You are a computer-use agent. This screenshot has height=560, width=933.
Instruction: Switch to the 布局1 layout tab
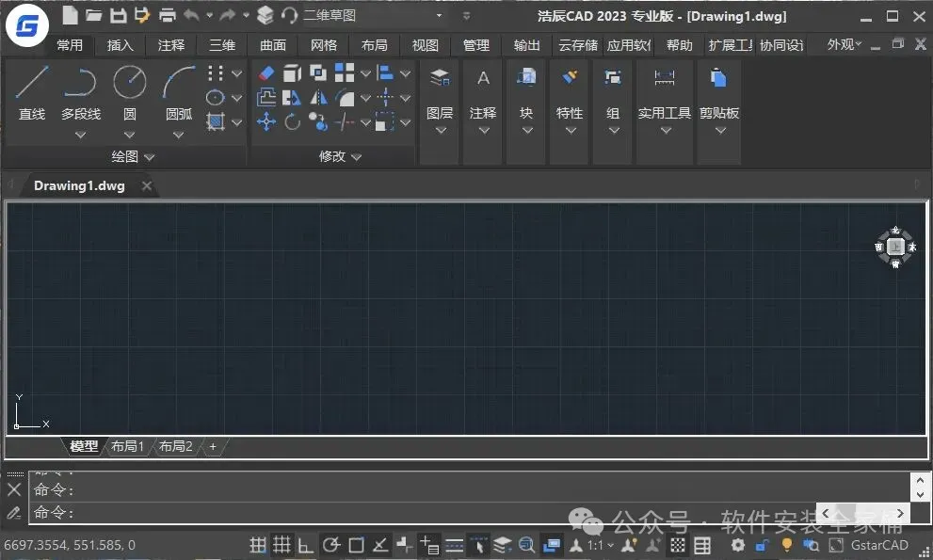tap(127, 446)
